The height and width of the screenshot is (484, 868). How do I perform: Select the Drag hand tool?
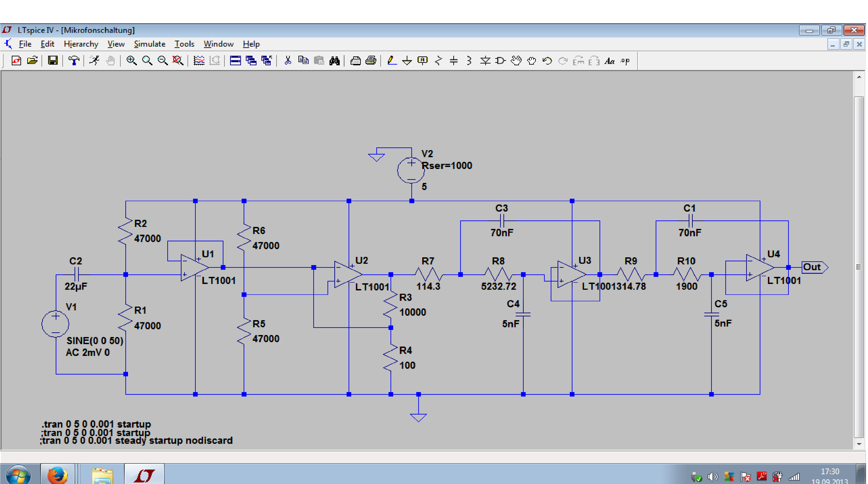coord(532,61)
